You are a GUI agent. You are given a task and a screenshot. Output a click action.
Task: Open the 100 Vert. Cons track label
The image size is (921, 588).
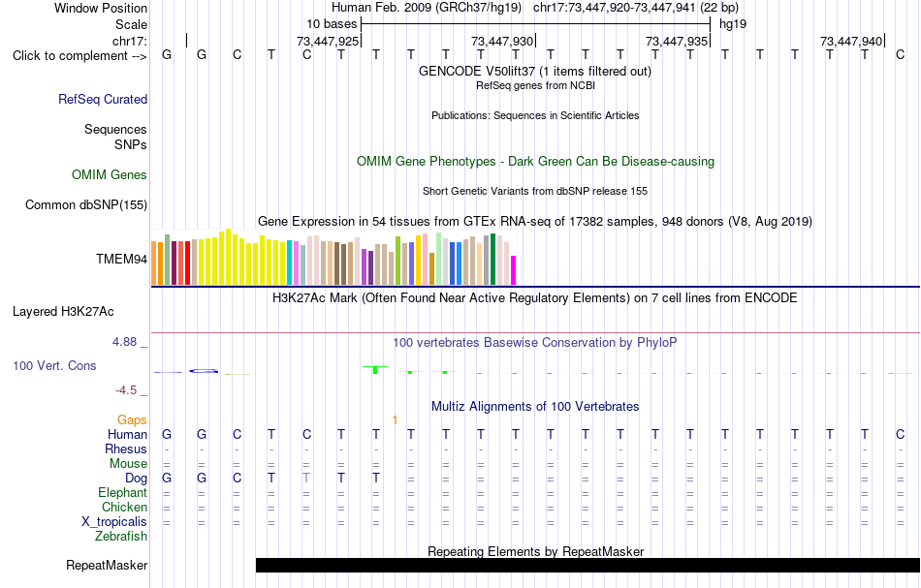tap(54, 365)
